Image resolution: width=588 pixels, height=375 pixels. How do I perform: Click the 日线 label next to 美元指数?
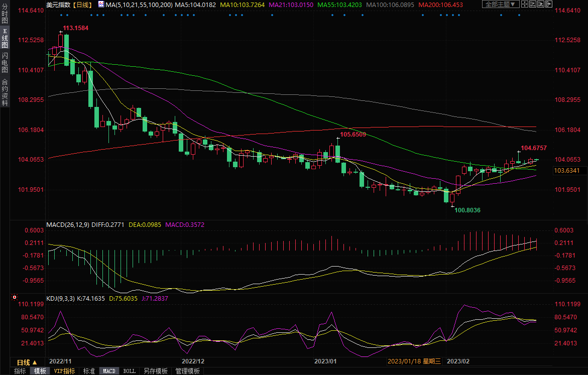click(x=82, y=5)
